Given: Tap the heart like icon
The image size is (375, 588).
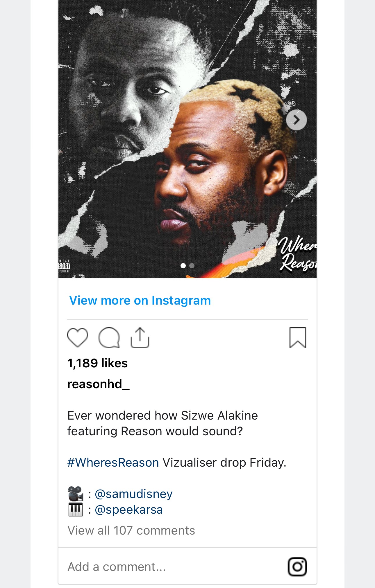Looking at the screenshot, I should click(x=77, y=338).
